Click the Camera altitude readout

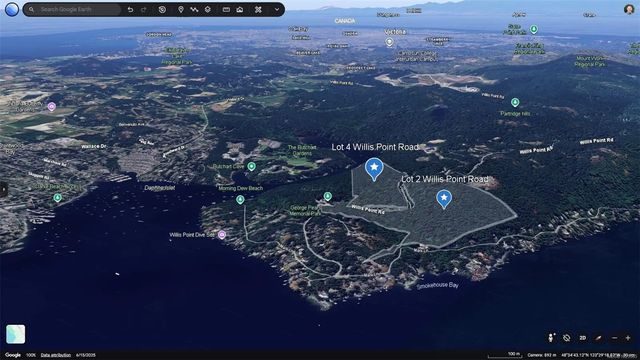click(542, 355)
